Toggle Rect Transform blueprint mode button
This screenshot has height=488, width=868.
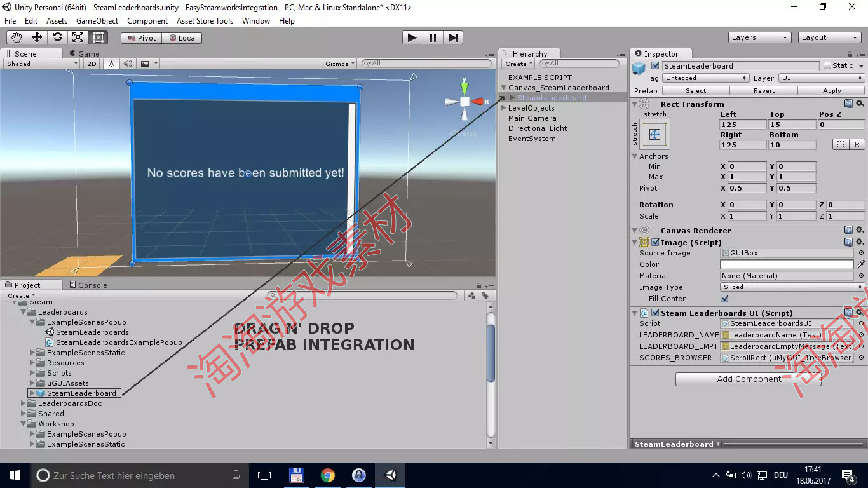click(x=841, y=145)
